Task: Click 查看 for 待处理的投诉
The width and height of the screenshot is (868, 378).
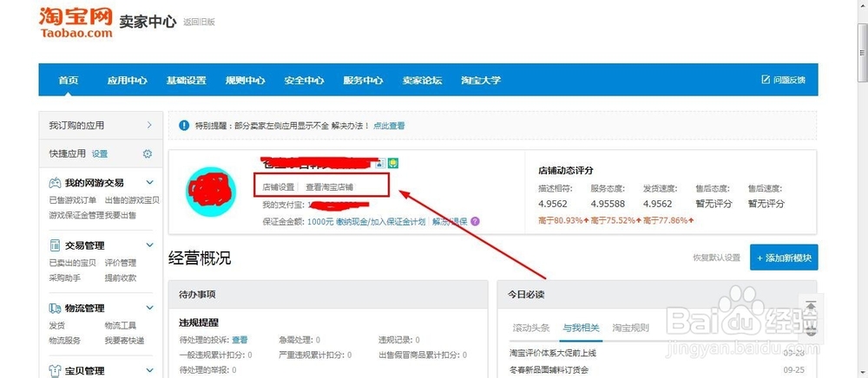Action: pyautogui.click(x=240, y=340)
